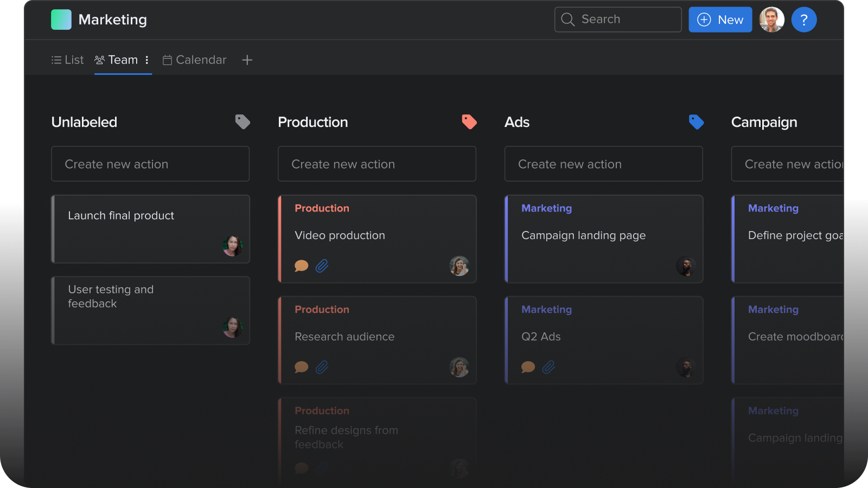The height and width of the screenshot is (488, 868).
Task: Switch to the Calendar view tab
Action: 195,60
